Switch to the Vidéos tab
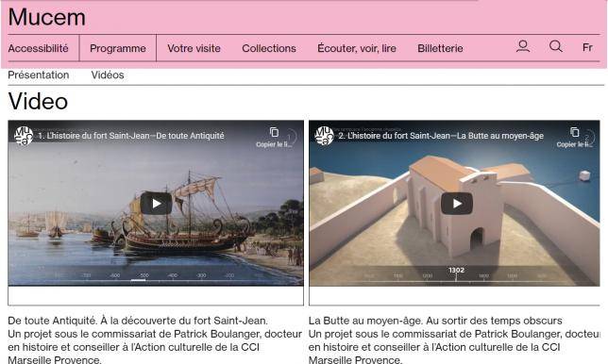 108,75
